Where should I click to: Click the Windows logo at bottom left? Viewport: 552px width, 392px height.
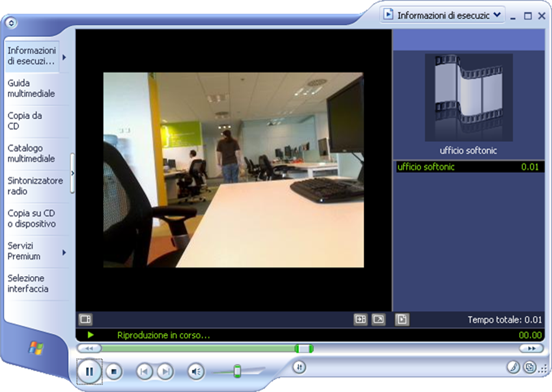click(x=36, y=348)
